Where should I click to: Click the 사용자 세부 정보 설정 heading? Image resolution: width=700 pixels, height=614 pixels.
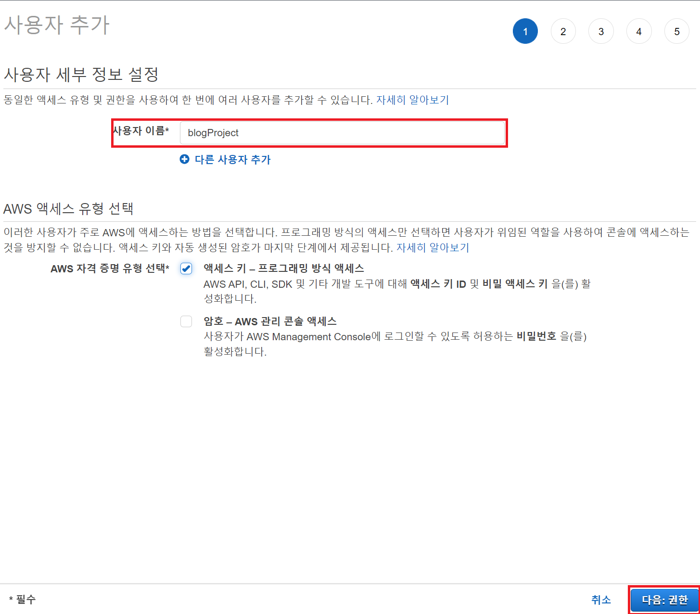(x=81, y=74)
